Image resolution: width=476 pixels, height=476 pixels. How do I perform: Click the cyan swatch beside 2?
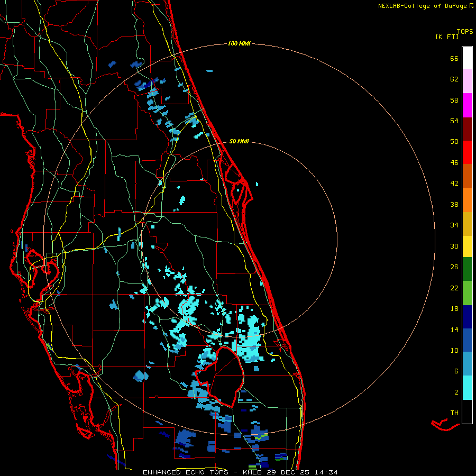click(x=467, y=388)
